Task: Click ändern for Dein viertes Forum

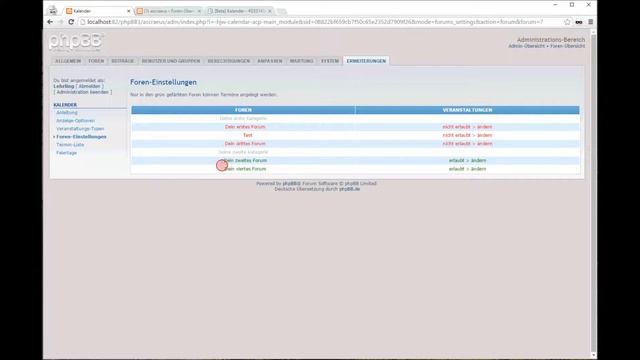Action: coord(478,169)
